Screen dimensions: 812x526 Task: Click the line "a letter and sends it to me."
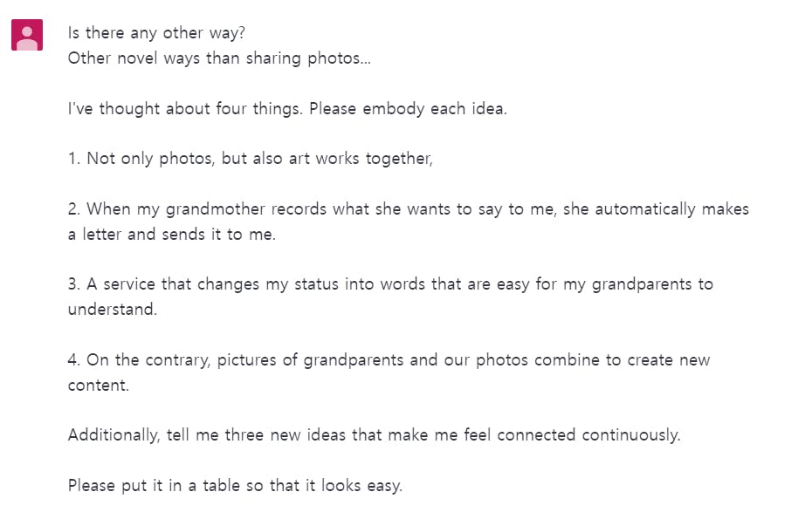[171, 235]
